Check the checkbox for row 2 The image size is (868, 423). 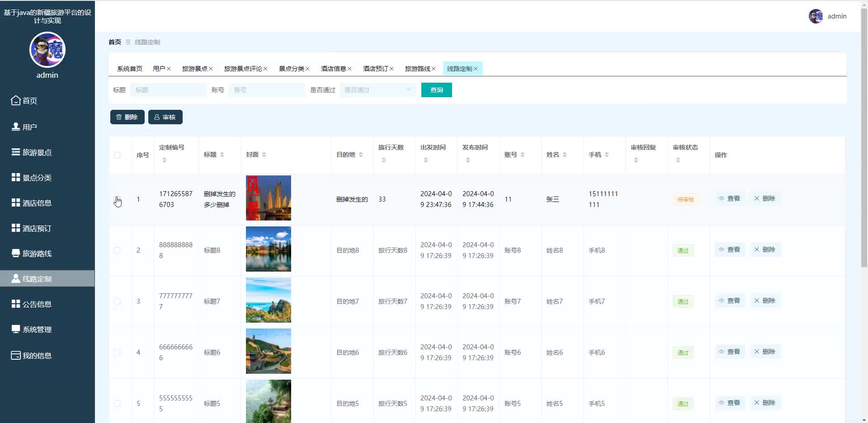click(118, 251)
